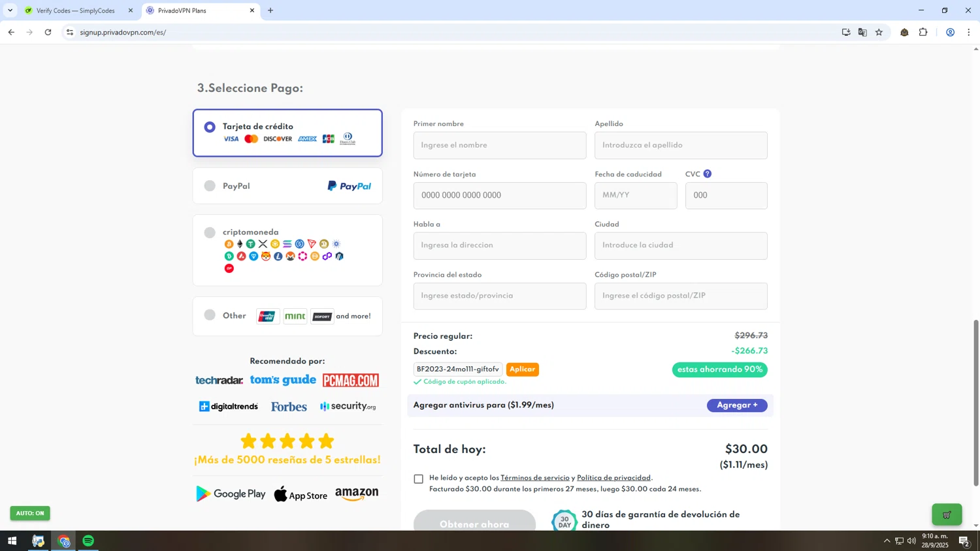This screenshot has height=551, width=980.
Task: Open the browser extensions puzzle icon
Action: click(923, 32)
